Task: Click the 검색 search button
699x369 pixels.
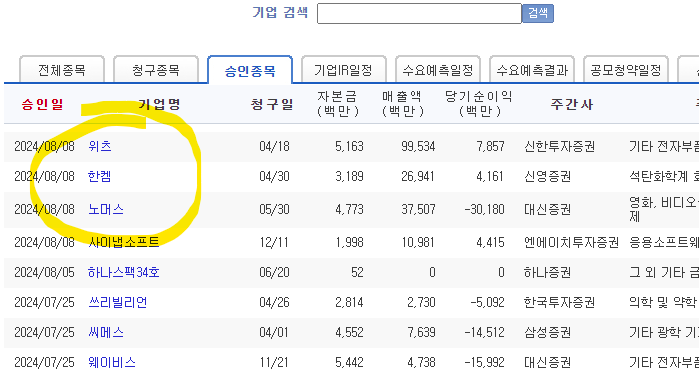Action: click(538, 13)
